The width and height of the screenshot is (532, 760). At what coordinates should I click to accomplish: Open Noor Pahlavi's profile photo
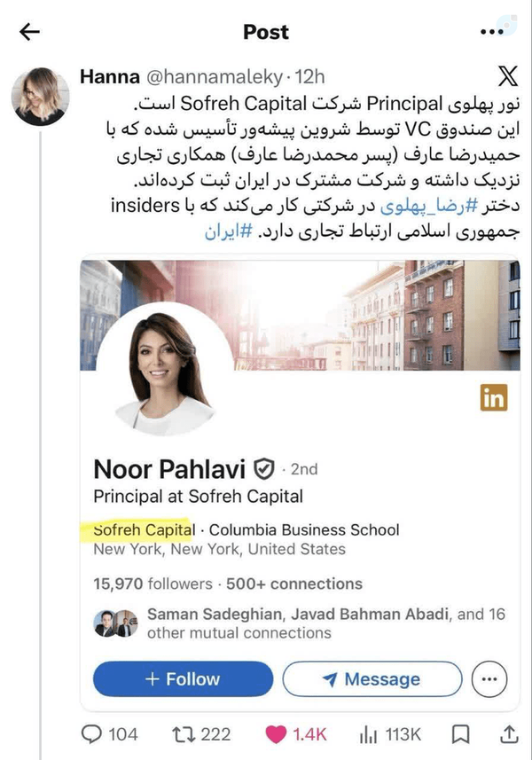(166, 369)
